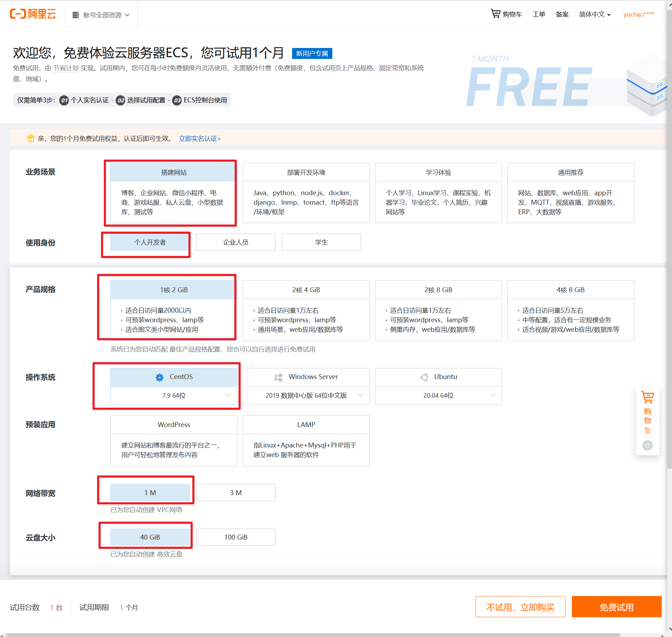Viewport: 672px width, 637px height.
Task: Select the 企业人员 identity option
Action: (x=236, y=242)
